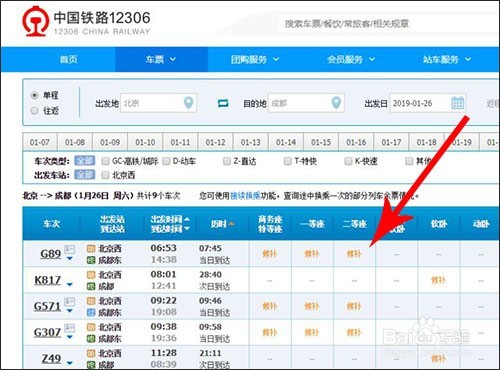Image resolution: width=500 pixels, height=370 pixels.
Task: Open train G571 number link
Action: (48, 306)
